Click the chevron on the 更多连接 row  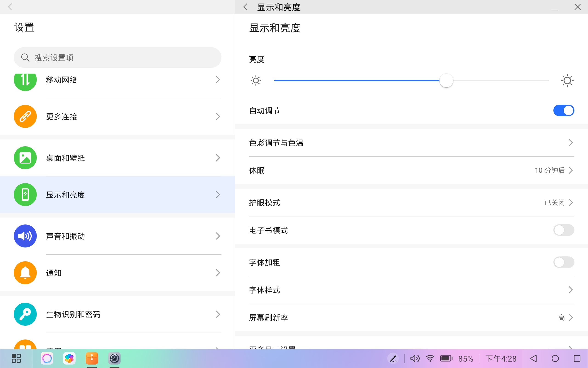(x=218, y=116)
